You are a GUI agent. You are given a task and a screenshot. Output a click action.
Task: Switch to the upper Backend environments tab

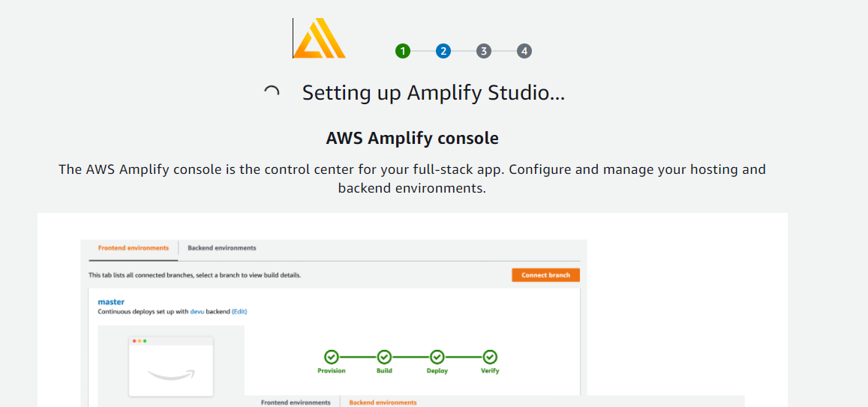(222, 248)
